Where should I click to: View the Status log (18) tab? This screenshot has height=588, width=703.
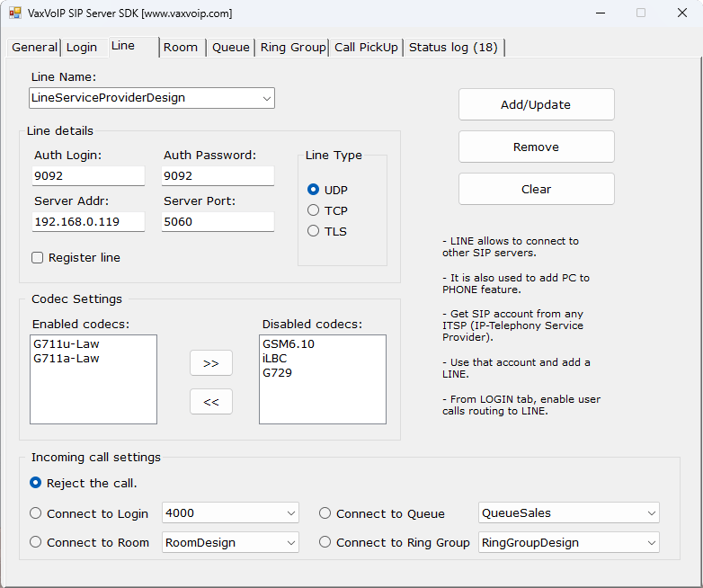[x=453, y=48]
